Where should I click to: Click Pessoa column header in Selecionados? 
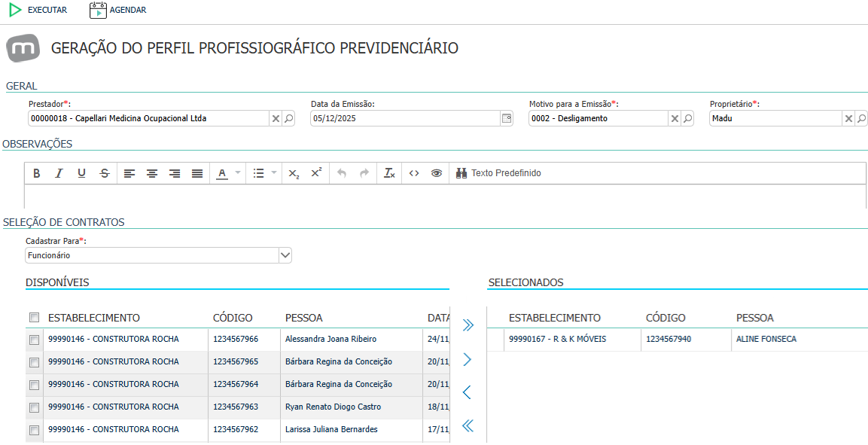coord(755,318)
